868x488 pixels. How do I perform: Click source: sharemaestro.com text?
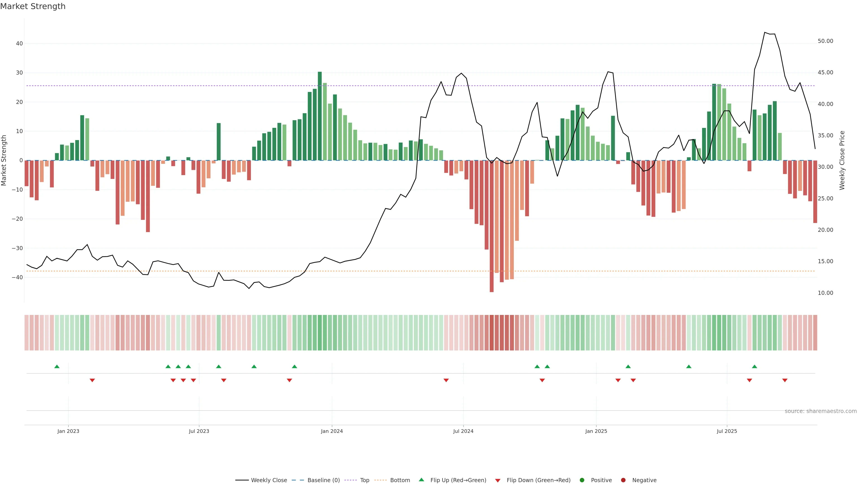(x=821, y=411)
